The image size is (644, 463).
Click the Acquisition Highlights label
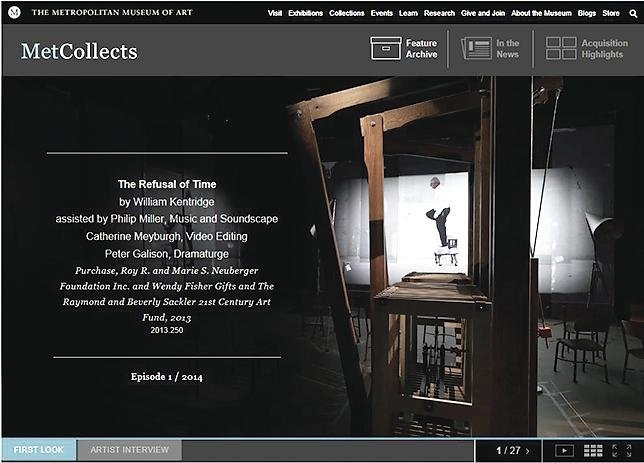click(605, 48)
